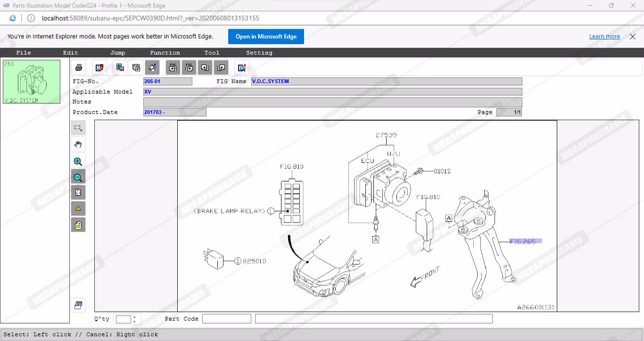644x341 pixels.
Task: Click the BRAKE LAMP RELAY label
Action: 230,211
